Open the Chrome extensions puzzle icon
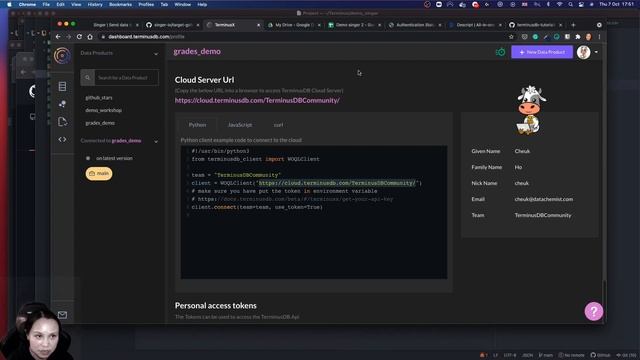This screenshot has height=360, width=640. coord(578,37)
